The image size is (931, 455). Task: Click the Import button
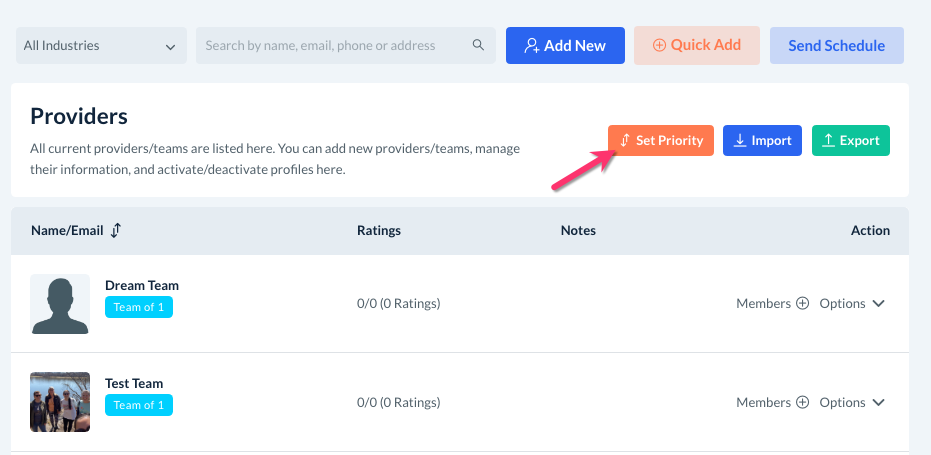(762, 141)
